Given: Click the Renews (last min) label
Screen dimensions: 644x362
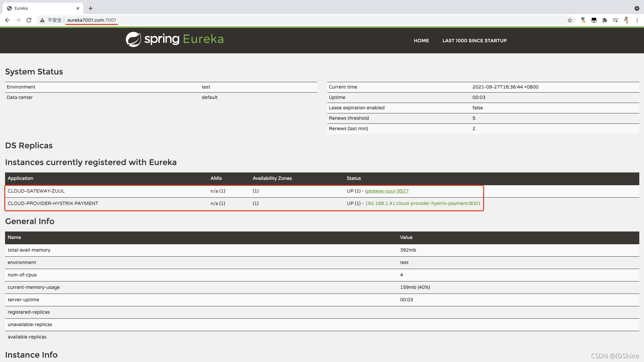Looking at the screenshot, I should pos(348,128).
